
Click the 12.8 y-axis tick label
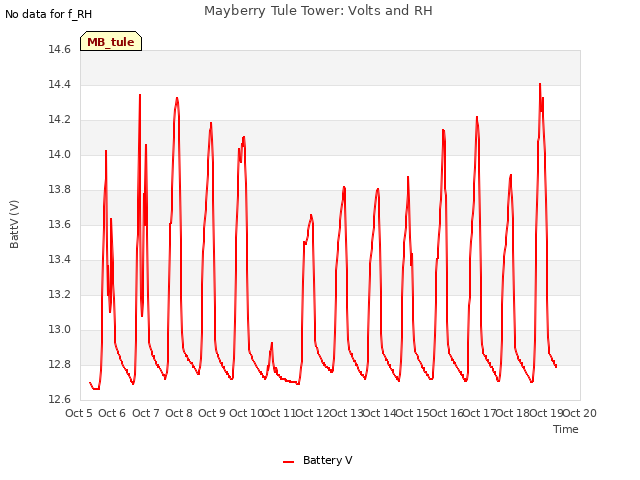(x=60, y=364)
